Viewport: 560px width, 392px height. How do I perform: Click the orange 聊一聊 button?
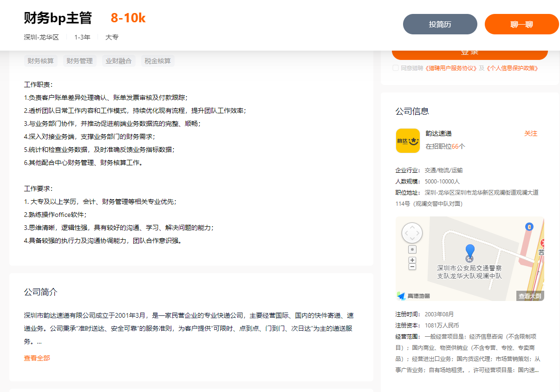coord(521,24)
